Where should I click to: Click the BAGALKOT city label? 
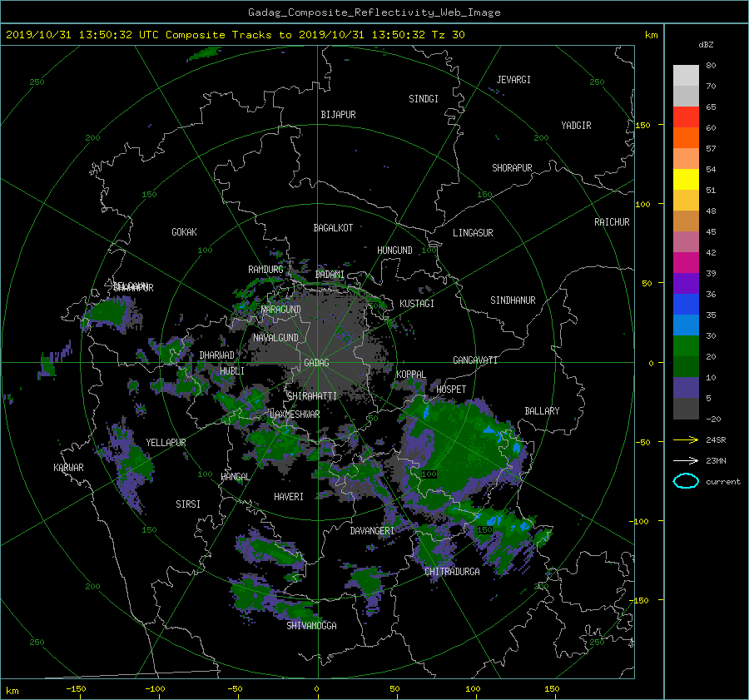[333, 228]
